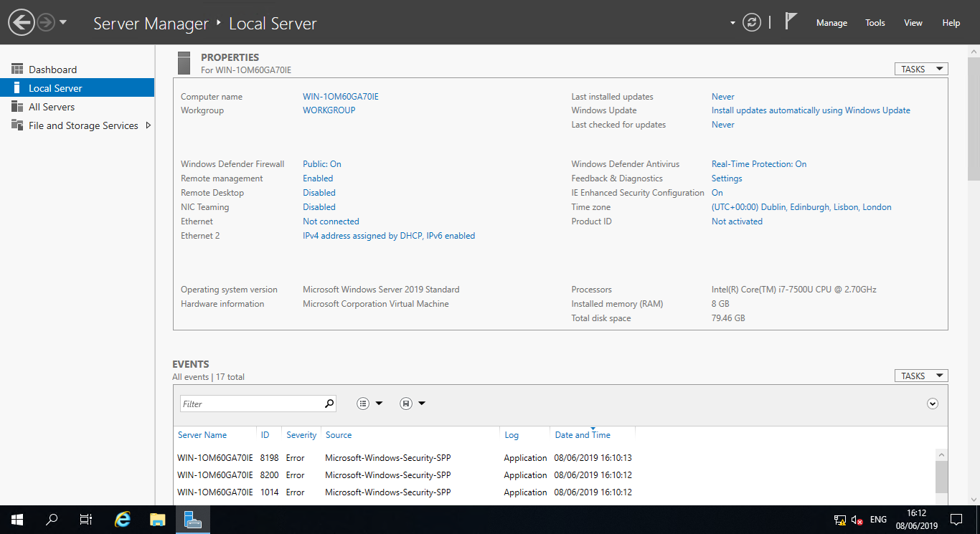Click the Remote Desktop Disabled link
This screenshot has height=534, width=980.
(x=319, y=193)
